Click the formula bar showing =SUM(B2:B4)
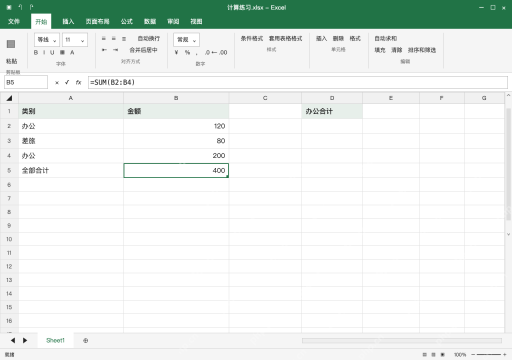 coord(298,82)
